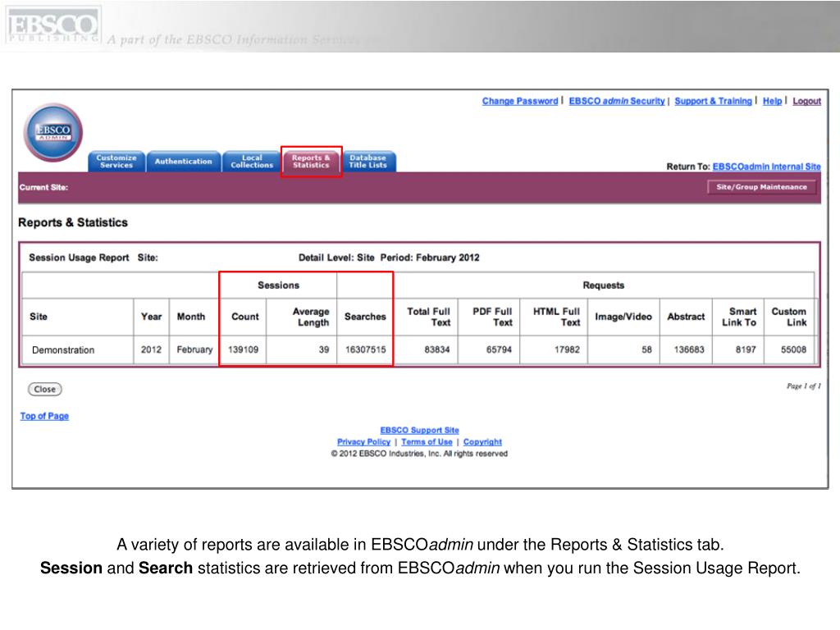Jump to Top of Page link

[44, 416]
